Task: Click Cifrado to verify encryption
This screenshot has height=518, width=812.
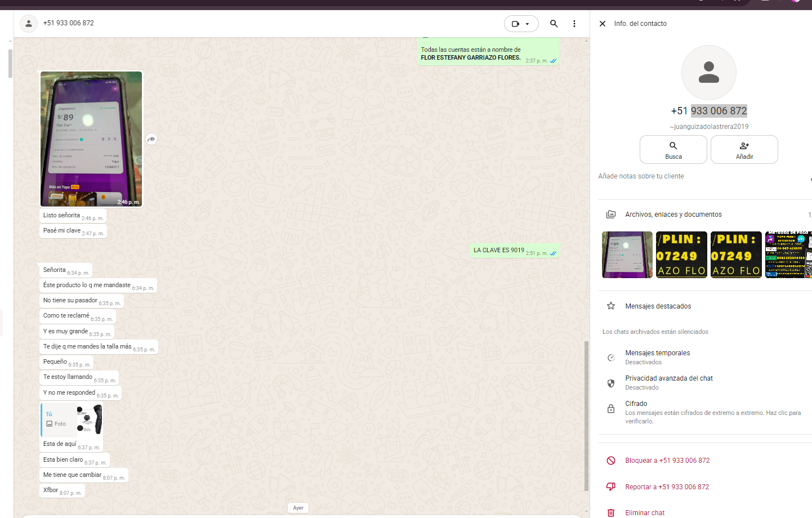Action: 636,404
